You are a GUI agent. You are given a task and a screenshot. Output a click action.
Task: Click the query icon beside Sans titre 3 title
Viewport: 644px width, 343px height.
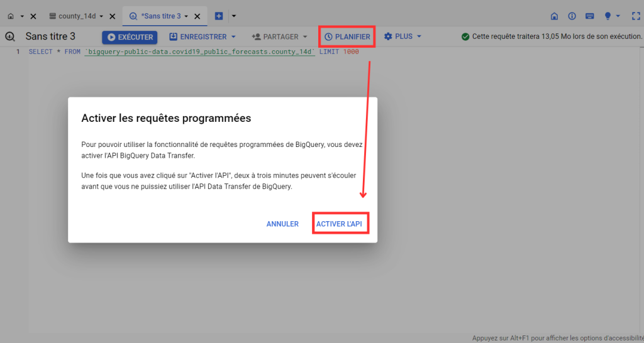click(10, 36)
